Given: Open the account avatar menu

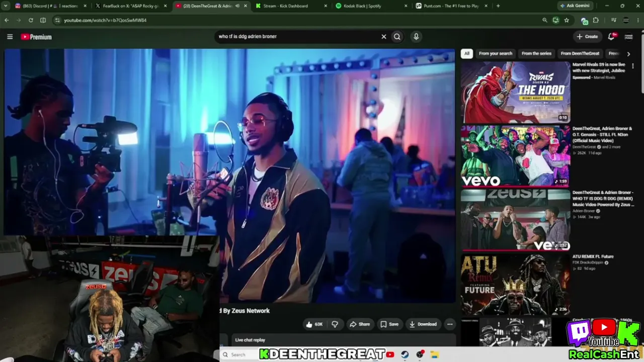Looking at the screenshot, I should point(628,37).
